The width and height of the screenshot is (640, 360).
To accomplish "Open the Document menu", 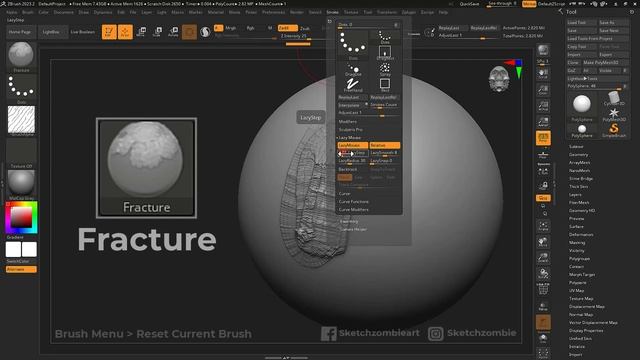I will coord(64,12).
